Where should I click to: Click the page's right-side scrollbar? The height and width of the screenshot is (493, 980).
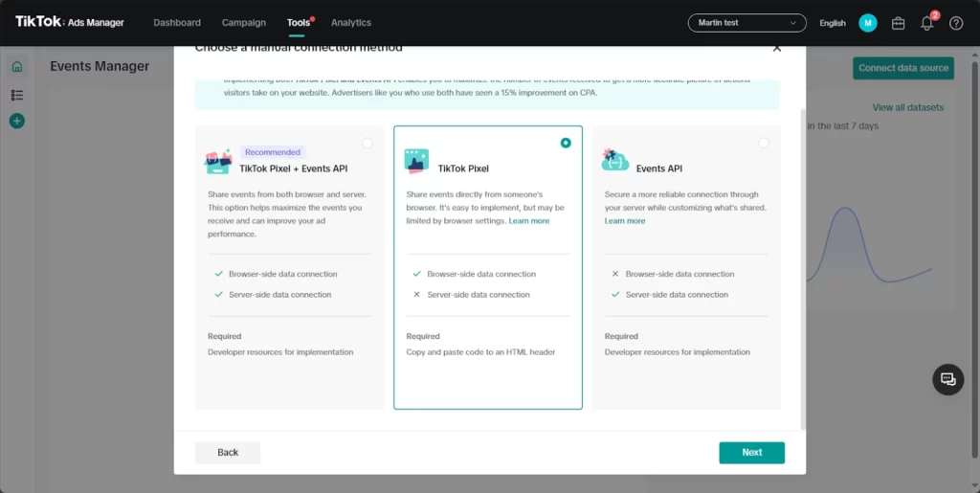tap(975, 259)
